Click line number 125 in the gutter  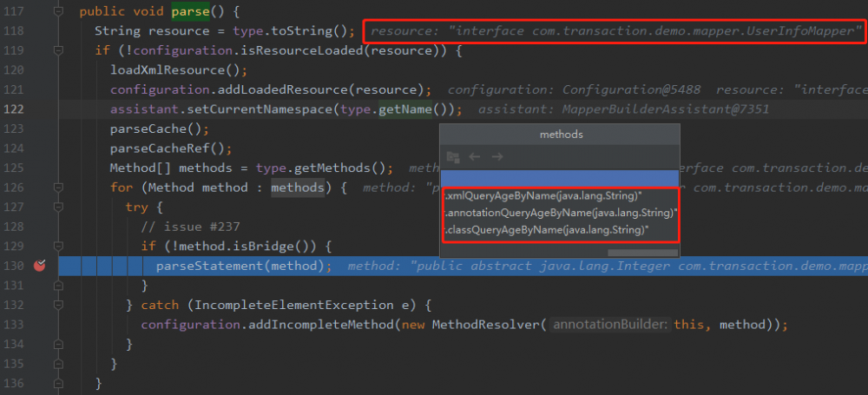[x=13, y=168]
